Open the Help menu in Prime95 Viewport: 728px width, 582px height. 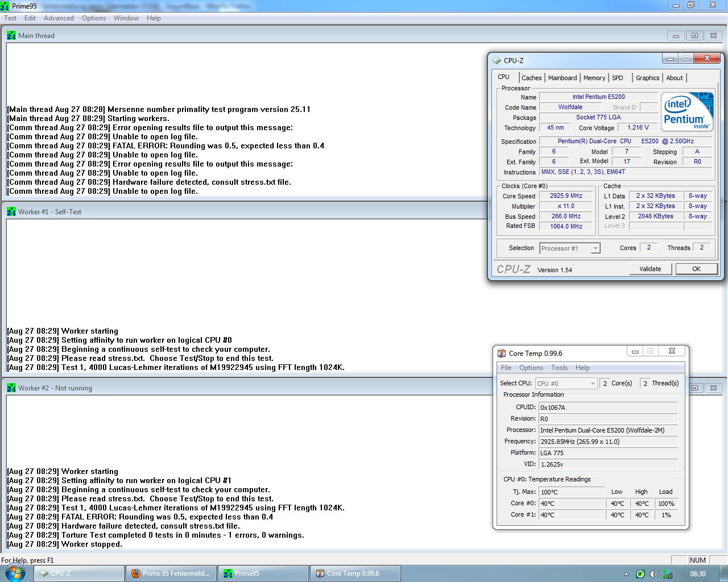(x=154, y=18)
